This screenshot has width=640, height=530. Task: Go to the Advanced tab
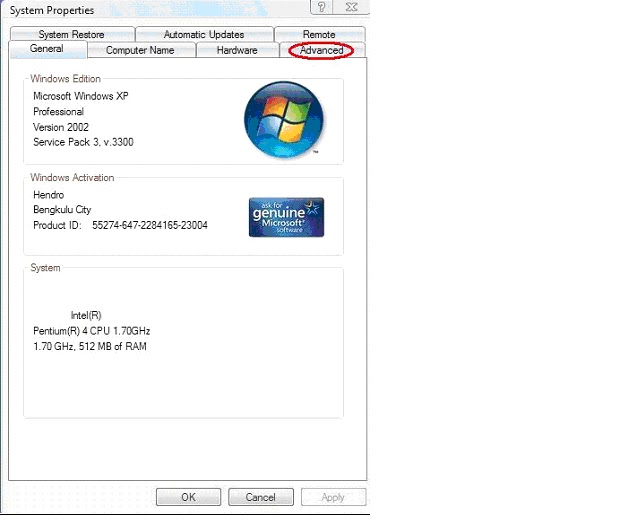tap(322, 50)
